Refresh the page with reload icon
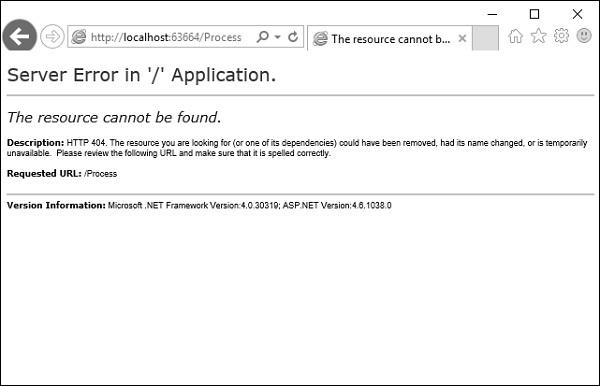The height and width of the screenshot is (386, 600). [293, 37]
